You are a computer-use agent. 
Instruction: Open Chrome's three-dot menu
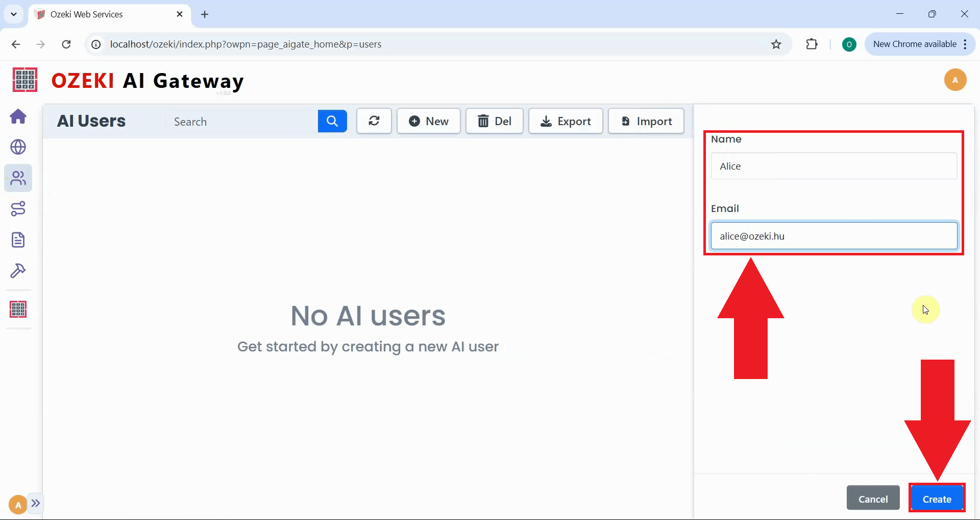(x=966, y=44)
